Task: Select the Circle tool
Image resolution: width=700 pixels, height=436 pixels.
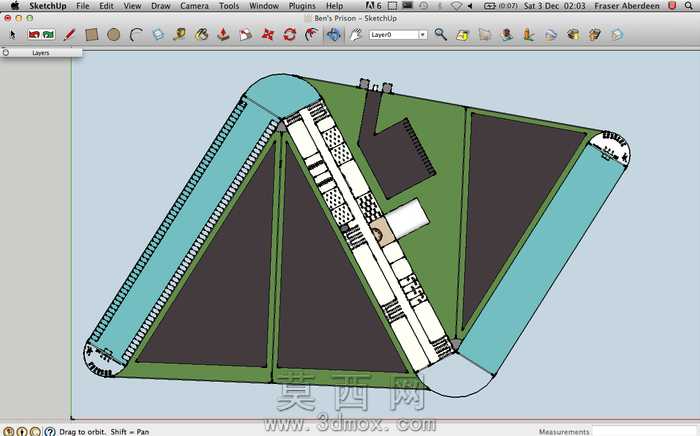Action: click(x=113, y=34)
